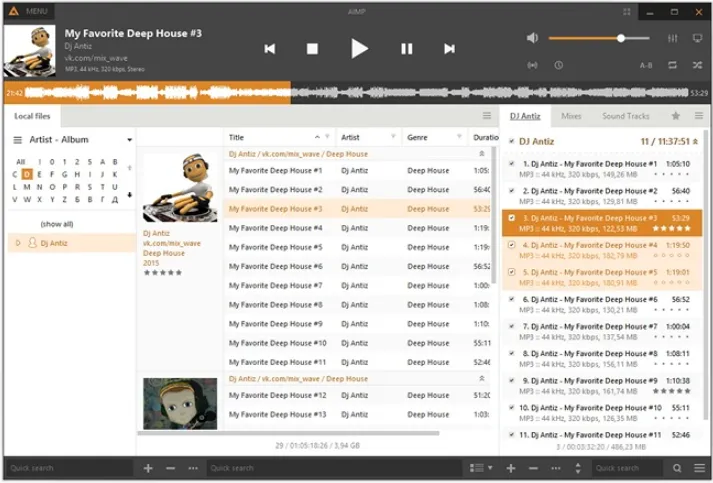Click the monitor icon in top right
Viewport: 713px width, 483px height.
[697, 38]
